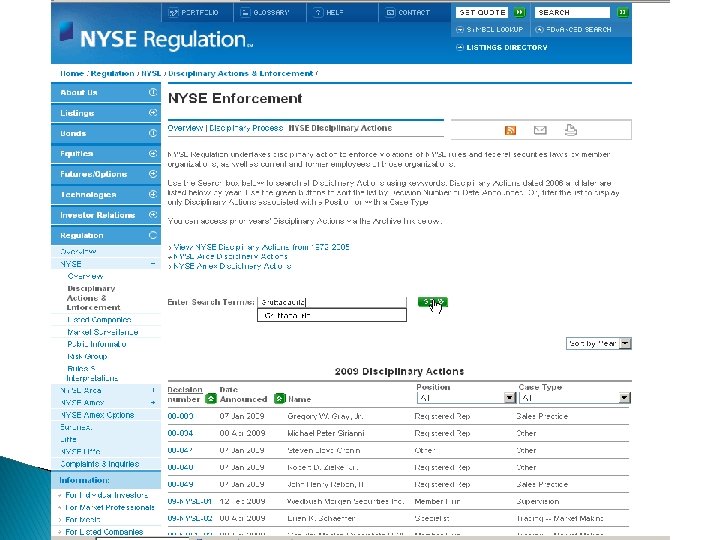Click the Enter Search Terms text field

[x=332, y=302]
